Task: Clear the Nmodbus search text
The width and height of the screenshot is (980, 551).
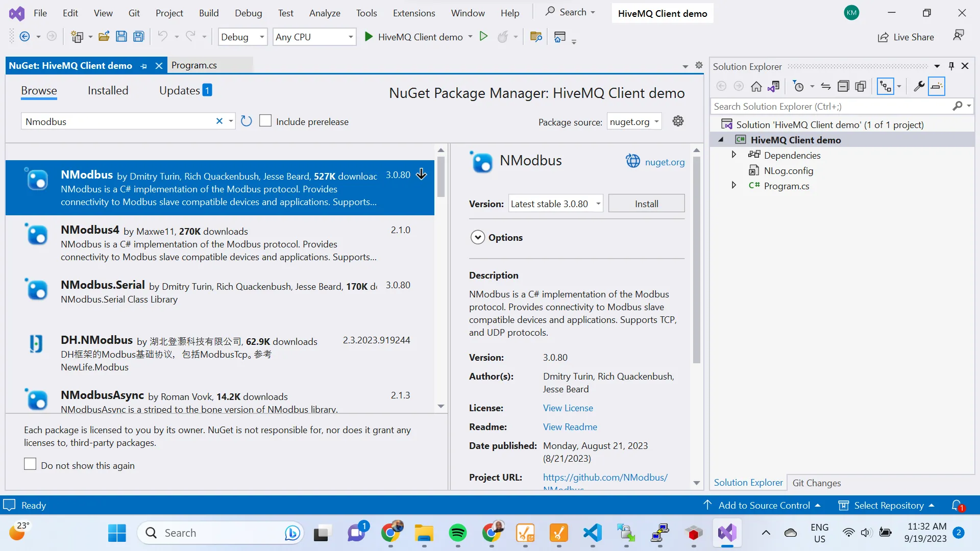Action: tap(219, 121)
